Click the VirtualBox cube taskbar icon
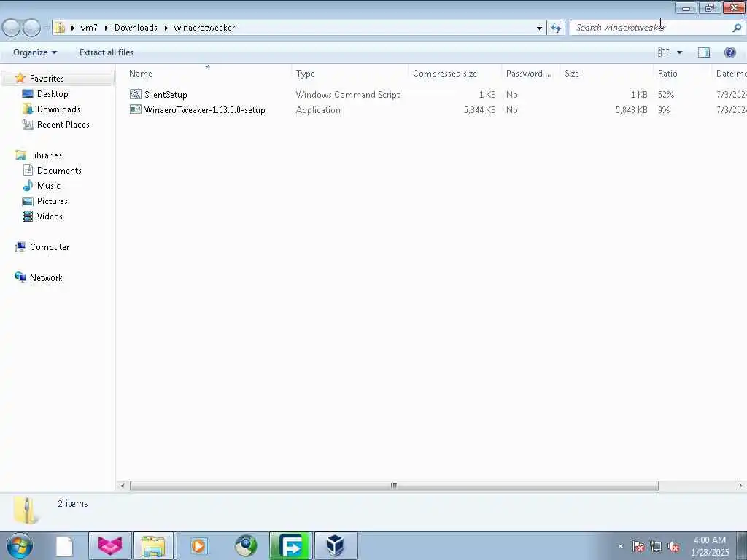The image size is (747, 560). [x=336, y=545]
